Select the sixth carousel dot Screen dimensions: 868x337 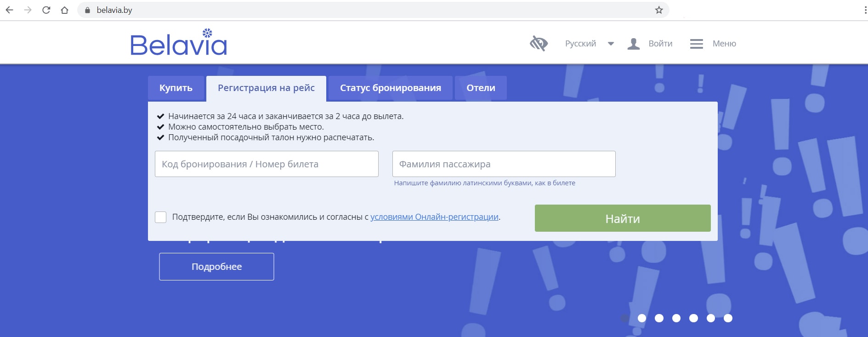[x=711, y=318]
